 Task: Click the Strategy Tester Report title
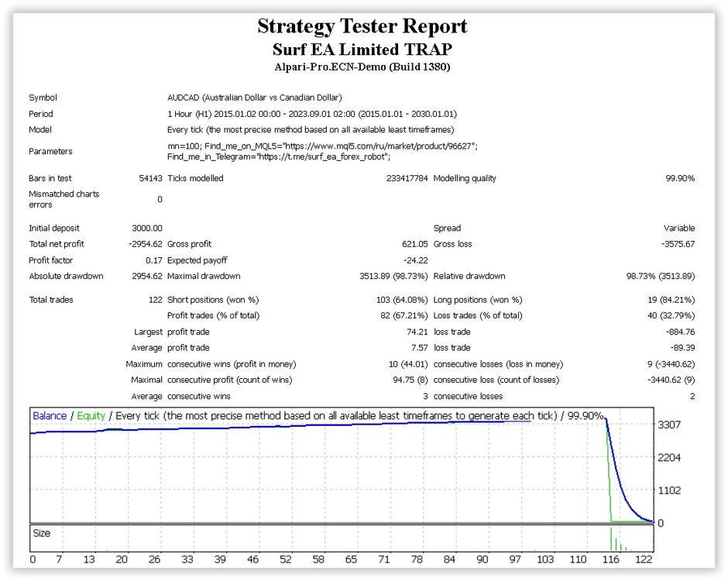(362, 26)
